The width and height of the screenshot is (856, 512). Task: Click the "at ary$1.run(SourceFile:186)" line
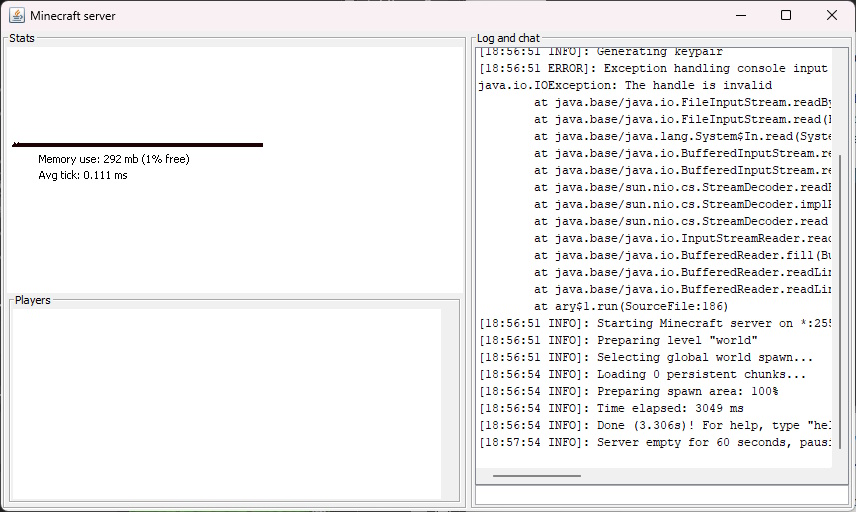tap(631, 306)
